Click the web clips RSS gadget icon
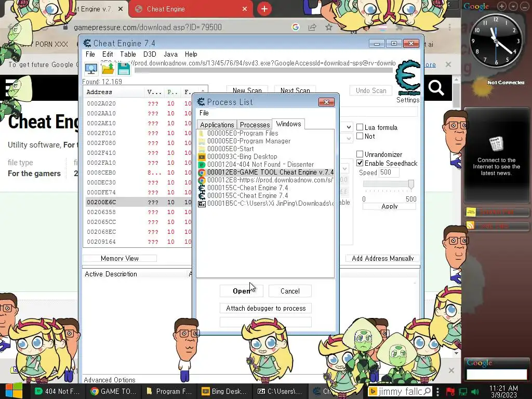The image size is (532, 399). point(471,225)
